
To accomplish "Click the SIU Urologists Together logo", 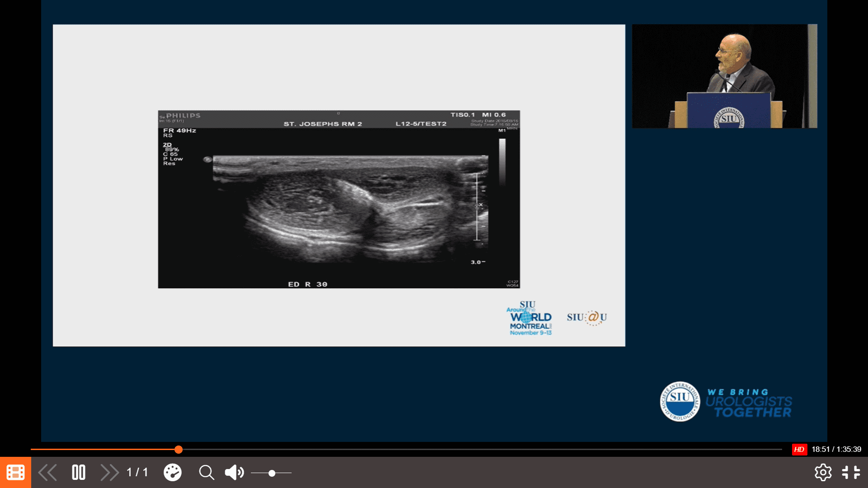I will click(726, 402).
